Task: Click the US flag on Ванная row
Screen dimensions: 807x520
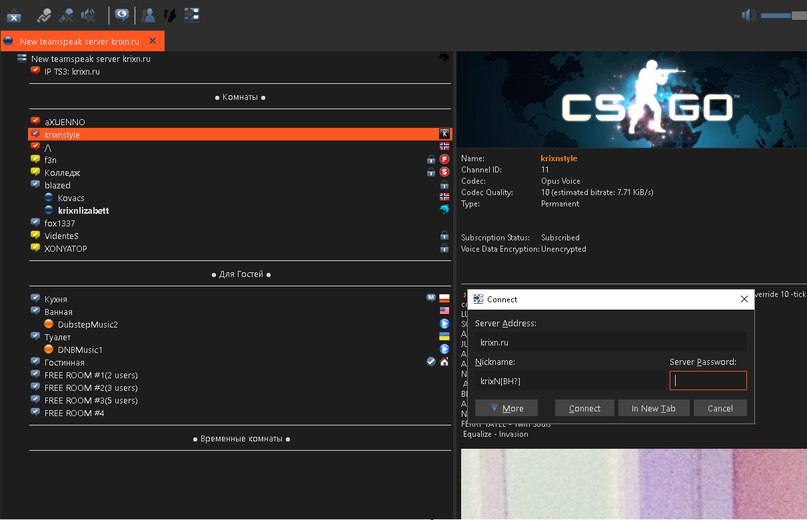Action: tap(445, 310)
